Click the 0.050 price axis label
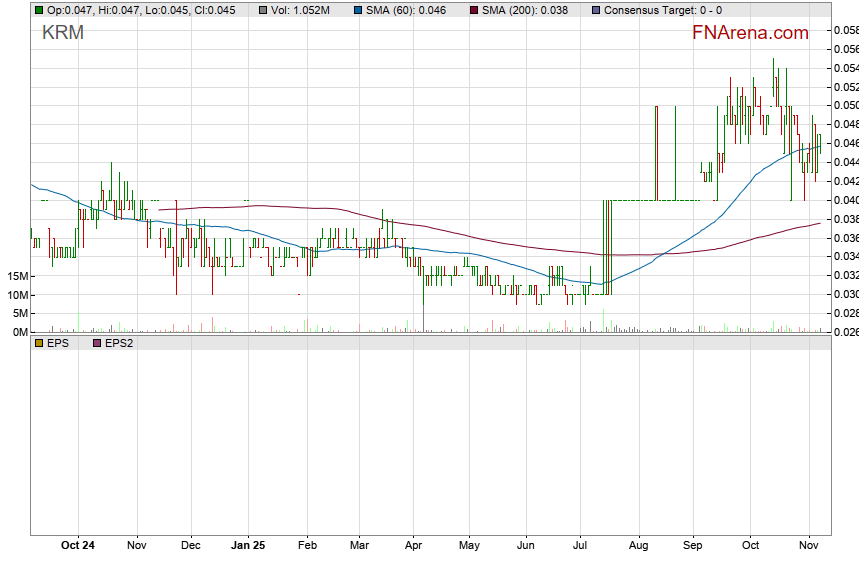859x566 pixels. (x=845, y=105)
